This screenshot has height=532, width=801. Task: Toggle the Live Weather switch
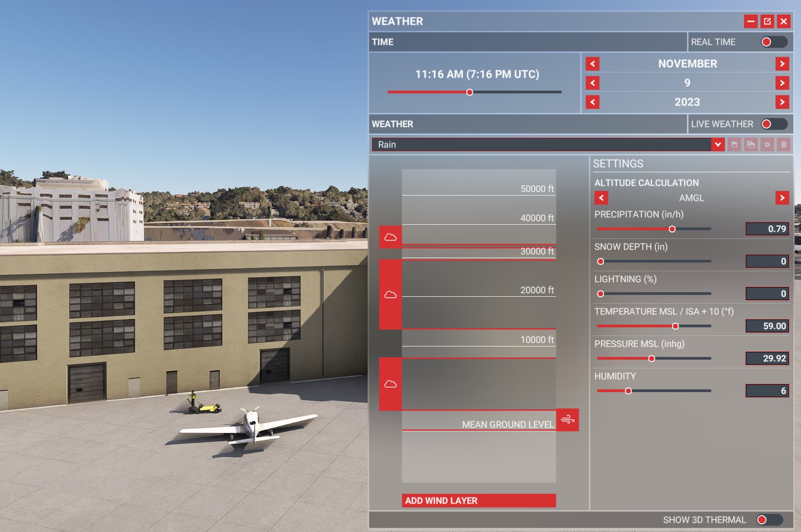pyautogui.click(x=774, y=124)
